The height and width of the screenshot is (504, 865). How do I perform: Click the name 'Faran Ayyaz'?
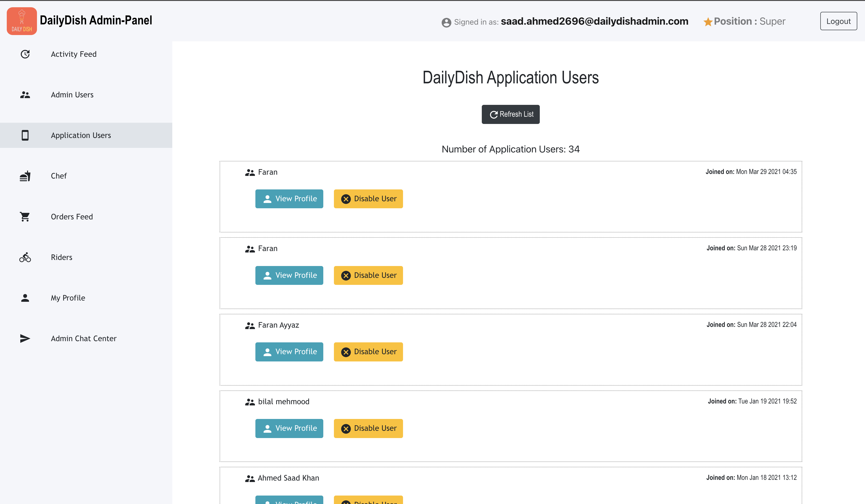(x=278, y=325)
